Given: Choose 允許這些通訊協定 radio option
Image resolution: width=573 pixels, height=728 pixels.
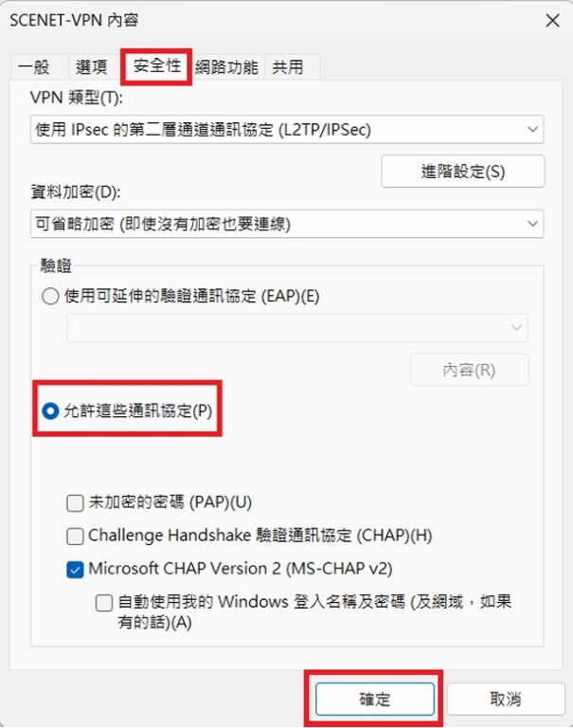Looking at the screenshot, I should pyautogui.click(x=50, y=410).
